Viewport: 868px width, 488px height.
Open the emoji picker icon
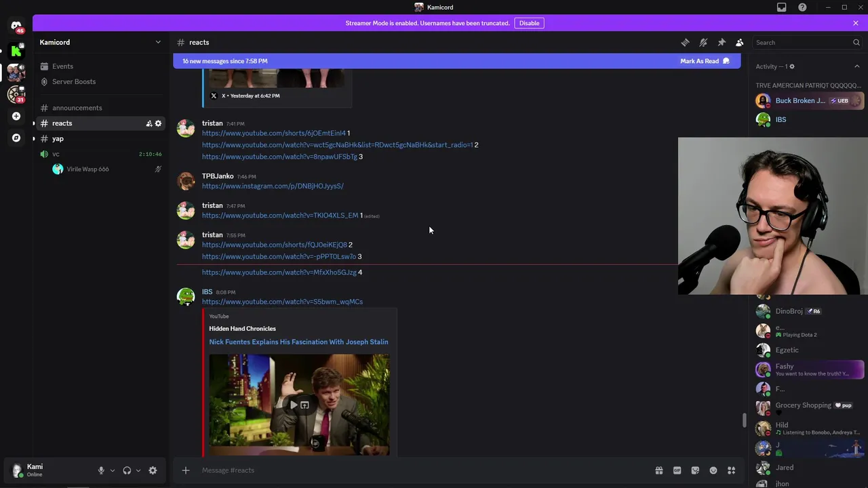click(x=713, y=470)
